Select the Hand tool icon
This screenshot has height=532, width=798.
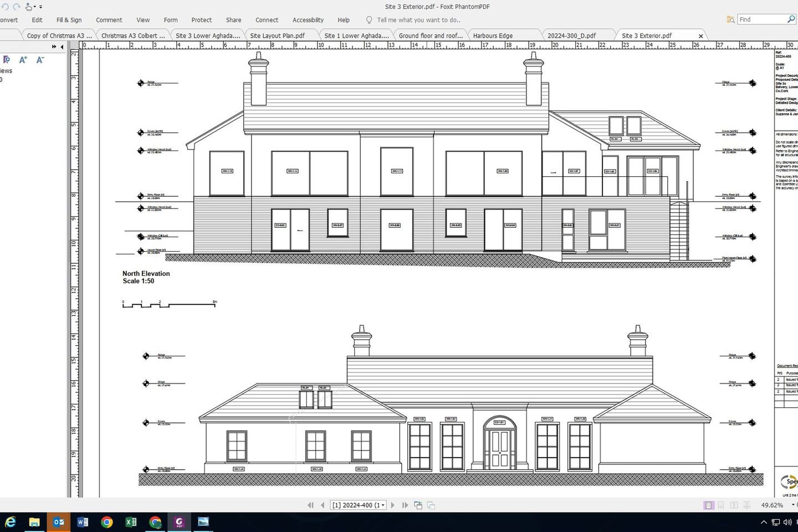28,7
